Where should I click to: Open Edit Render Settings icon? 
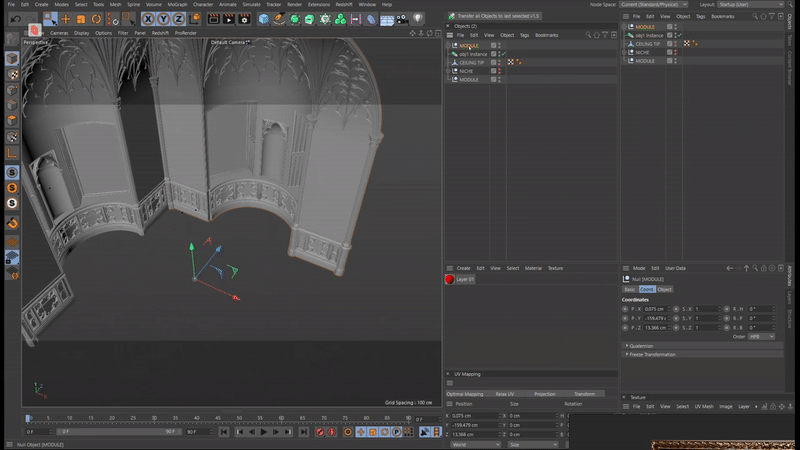243,19
